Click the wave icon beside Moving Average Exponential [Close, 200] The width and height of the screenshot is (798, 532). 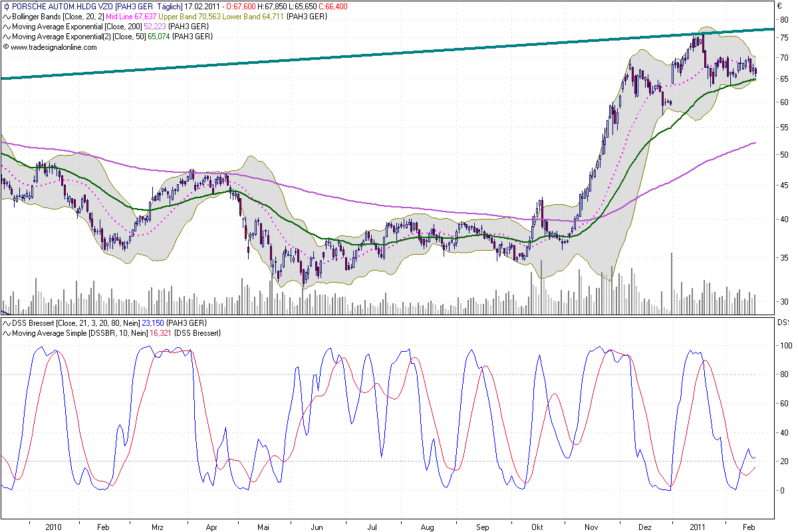(x=7, y=26)
